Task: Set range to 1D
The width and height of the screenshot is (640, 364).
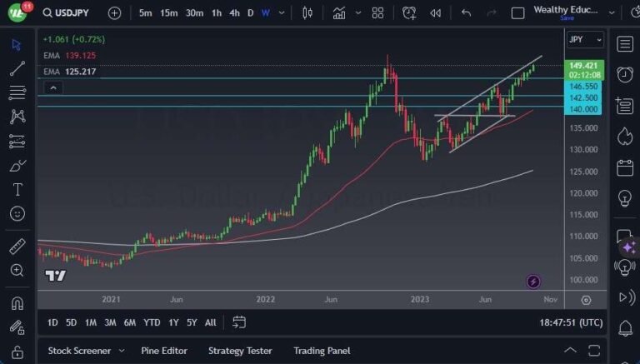Action: [52, 323]
